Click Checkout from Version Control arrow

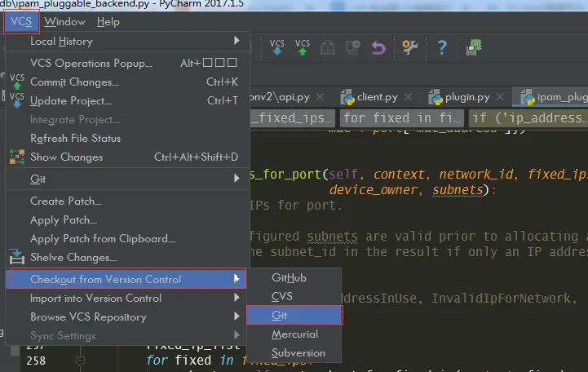pos(237,278)
